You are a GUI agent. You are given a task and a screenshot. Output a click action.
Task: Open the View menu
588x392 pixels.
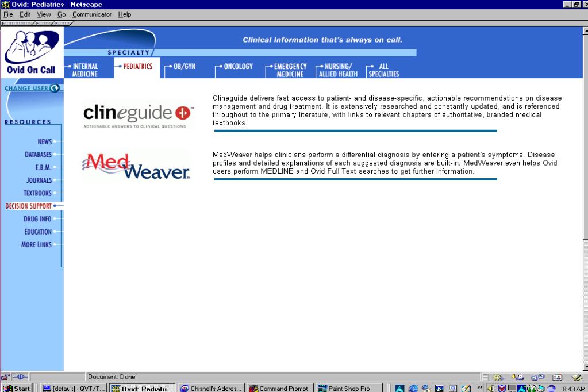(x=44, y=14)
